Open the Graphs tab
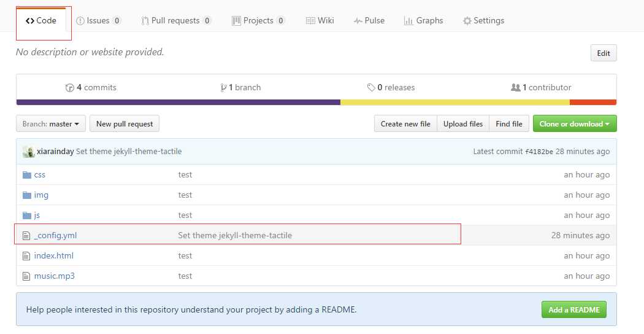The width and height of the screenshot is (644, 334). coord(423,20)
